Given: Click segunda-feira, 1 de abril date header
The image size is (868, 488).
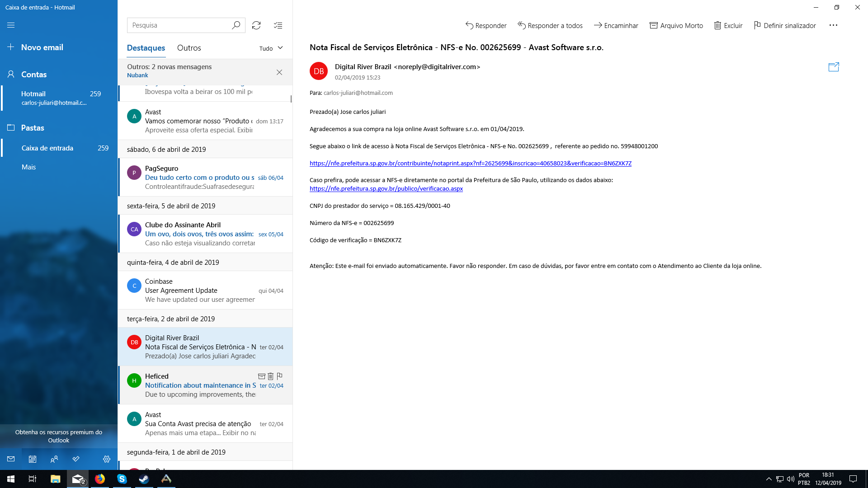Looking at the screenshot, I should 205,452.
